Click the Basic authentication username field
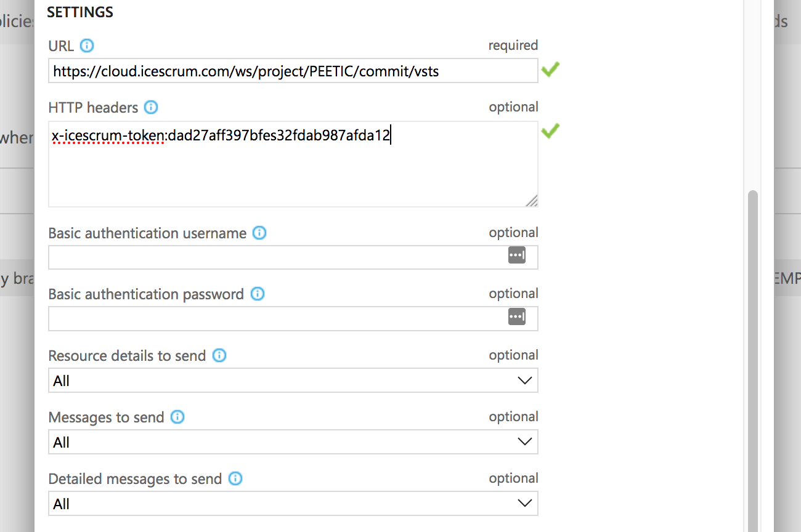The image size is (801, 532). pos(293,257)
